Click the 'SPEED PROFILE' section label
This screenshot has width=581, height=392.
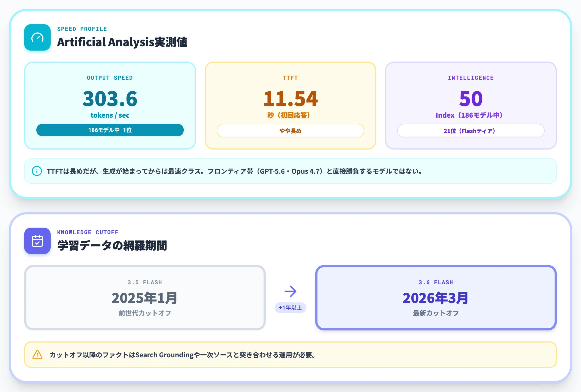(82, 29)
